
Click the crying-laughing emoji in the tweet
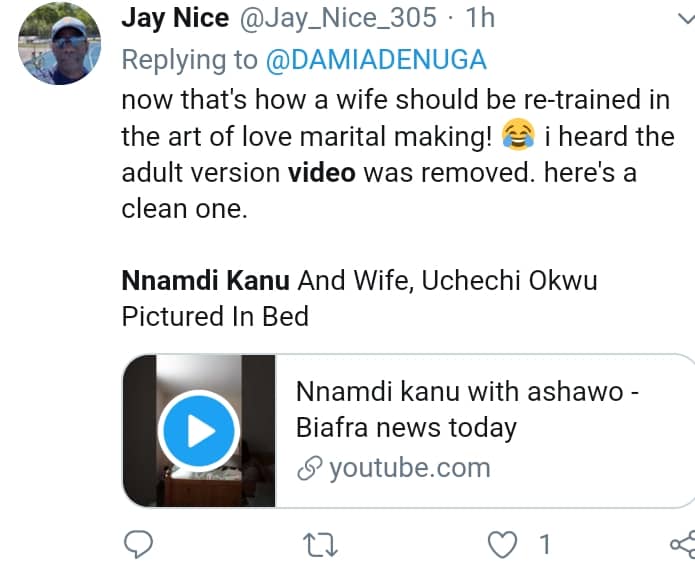521,135
